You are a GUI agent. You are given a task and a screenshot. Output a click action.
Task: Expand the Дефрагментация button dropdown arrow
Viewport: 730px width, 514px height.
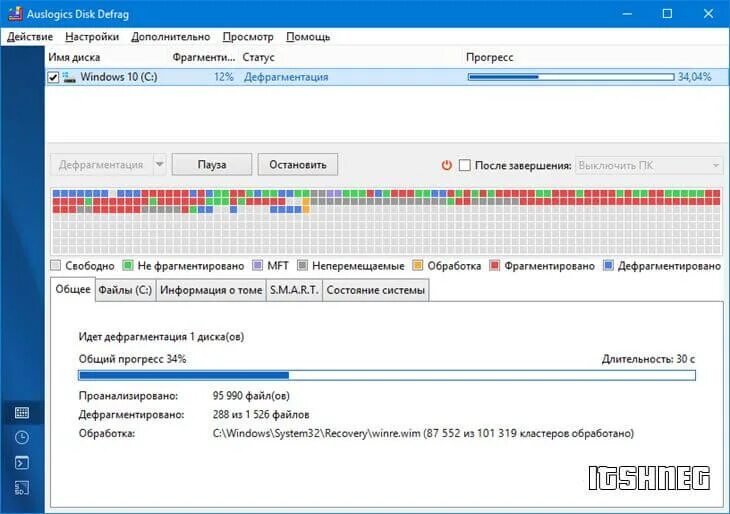[x=159, y=164]
